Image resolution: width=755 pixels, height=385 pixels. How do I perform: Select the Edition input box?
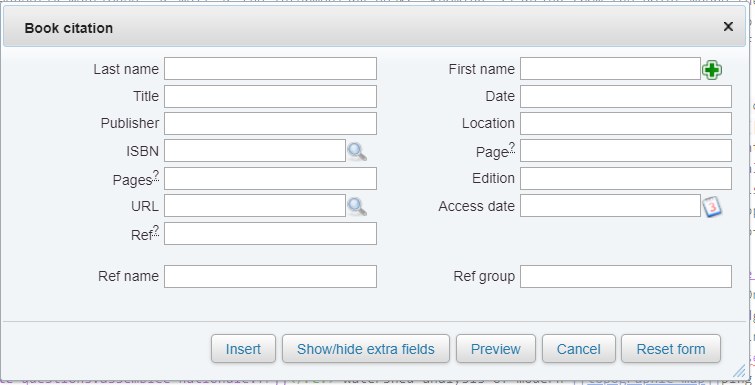625,179
